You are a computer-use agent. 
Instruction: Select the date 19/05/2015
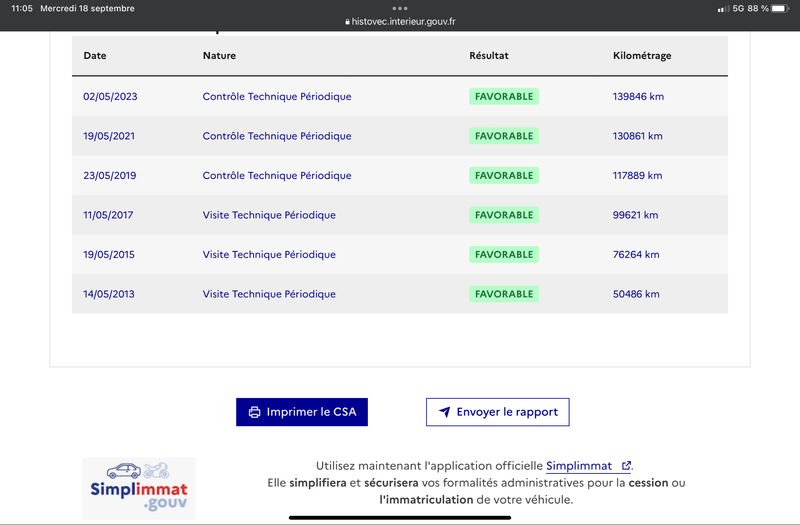[x=109, y=255]
